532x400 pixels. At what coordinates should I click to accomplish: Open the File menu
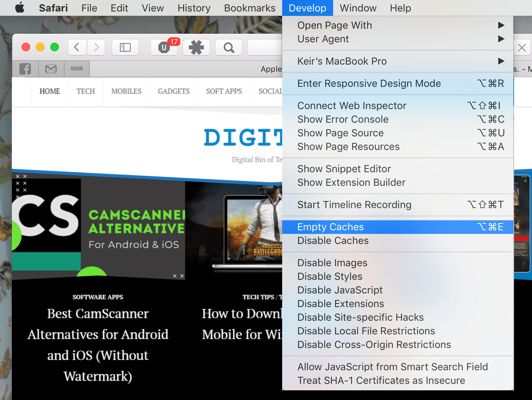(x=89, y=8)
